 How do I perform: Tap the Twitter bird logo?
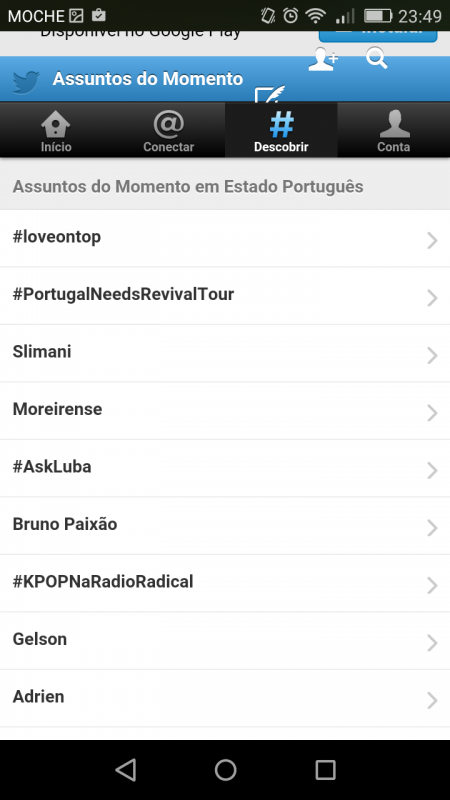[x=26, y=82]
